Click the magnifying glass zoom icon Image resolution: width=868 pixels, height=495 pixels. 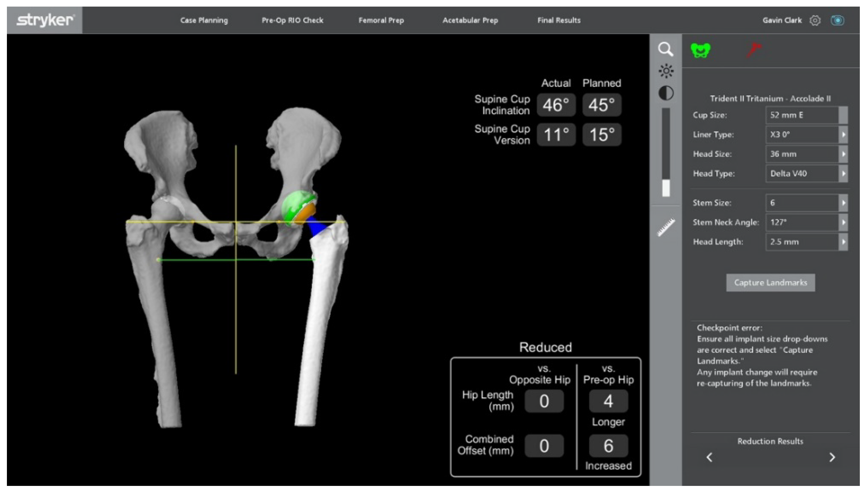[x=665, y=50]
